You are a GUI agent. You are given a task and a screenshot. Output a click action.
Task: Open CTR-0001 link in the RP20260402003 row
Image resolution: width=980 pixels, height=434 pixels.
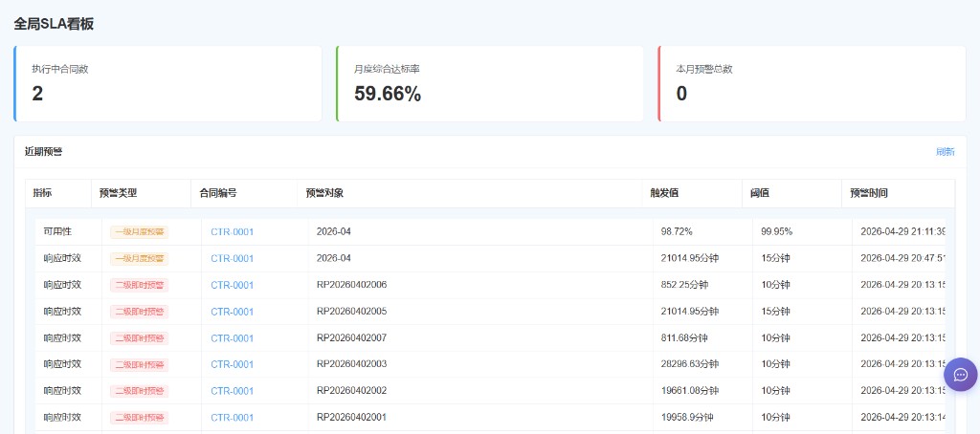pyautogui.click(x=232, y=364)
